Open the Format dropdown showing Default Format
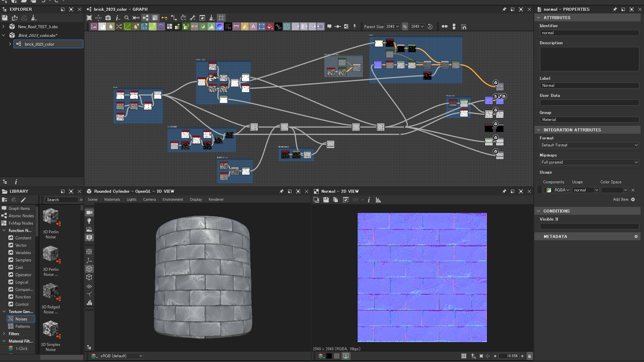This screenshot has height=362, width=644. [589, 145]
